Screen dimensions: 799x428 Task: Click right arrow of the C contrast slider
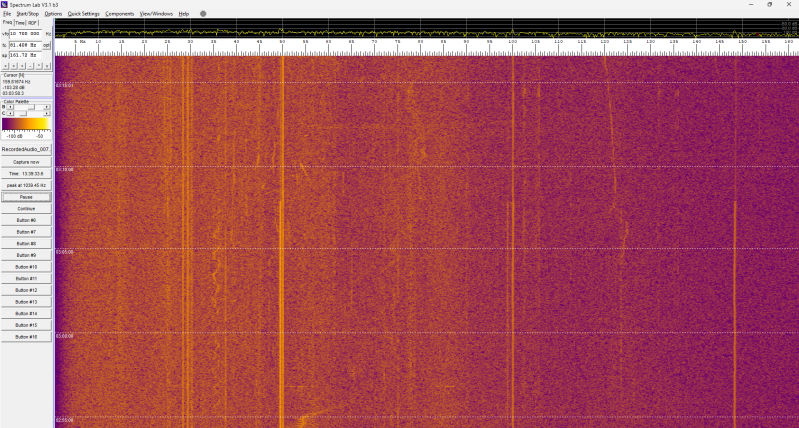click(x=46, y=114)
